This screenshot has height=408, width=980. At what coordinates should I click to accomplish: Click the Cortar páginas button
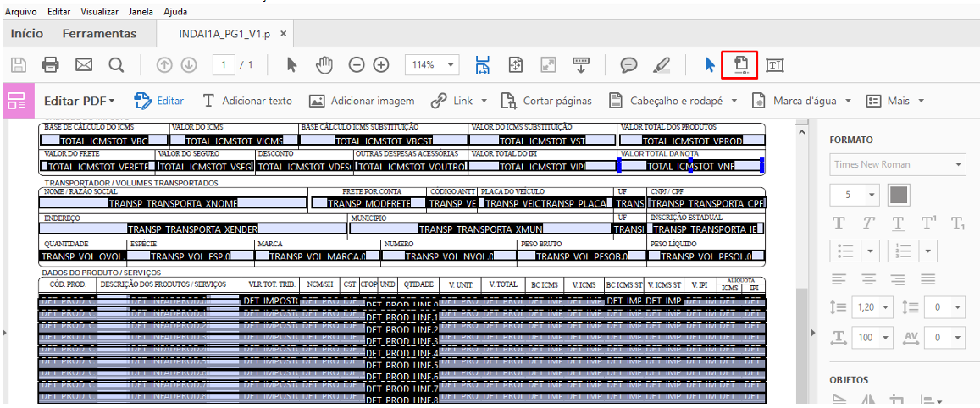[546, 101]
